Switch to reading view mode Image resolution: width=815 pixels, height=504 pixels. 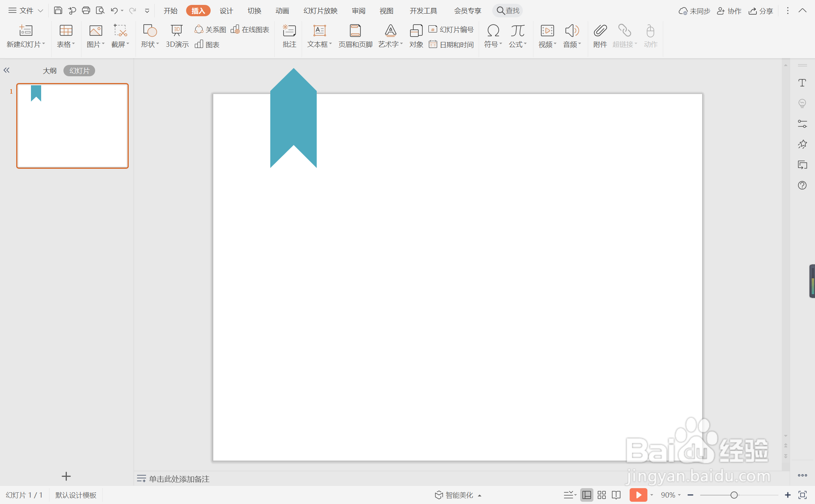pos(616,495)
